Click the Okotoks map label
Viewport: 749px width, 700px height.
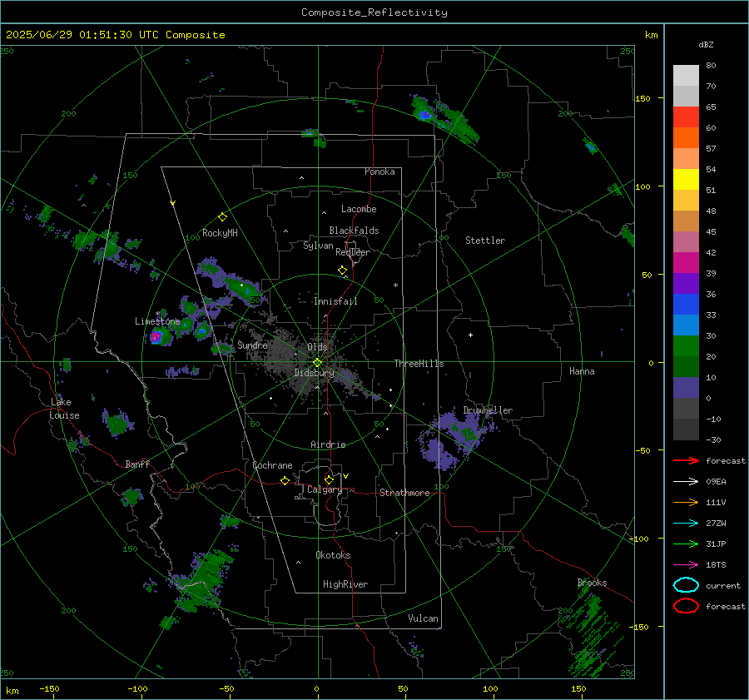point(333,555)
